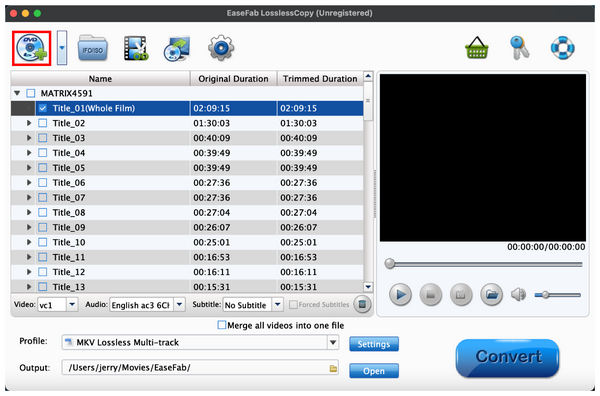Mute with the speaker icon
This screenshot has width=600, height=396.
(518, 295)
